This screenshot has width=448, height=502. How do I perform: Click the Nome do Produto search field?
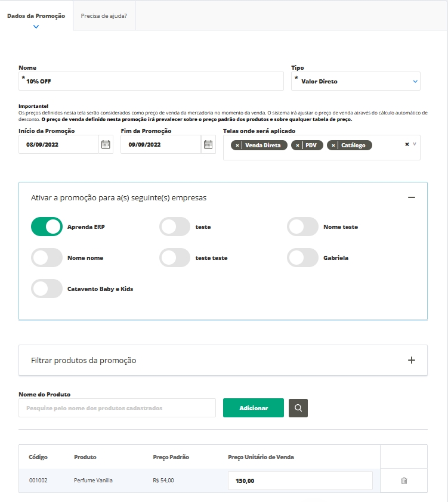[117, 408]
